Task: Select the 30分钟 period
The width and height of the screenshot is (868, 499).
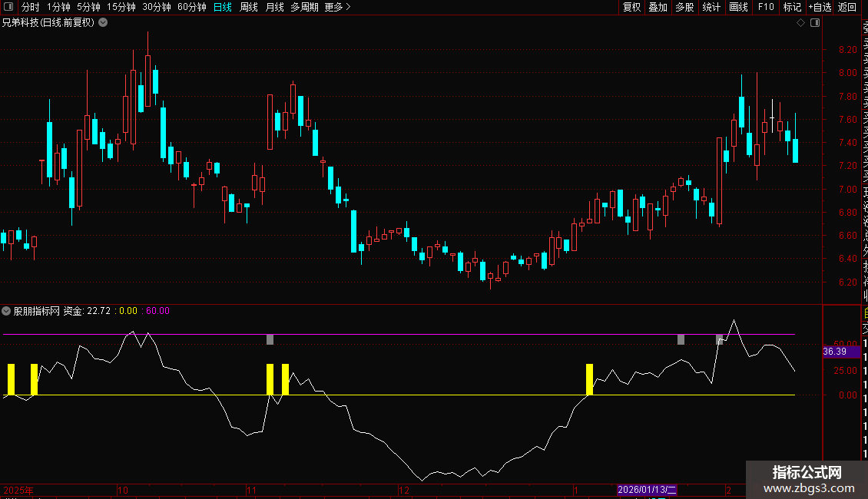Action: tap(157, 7)
